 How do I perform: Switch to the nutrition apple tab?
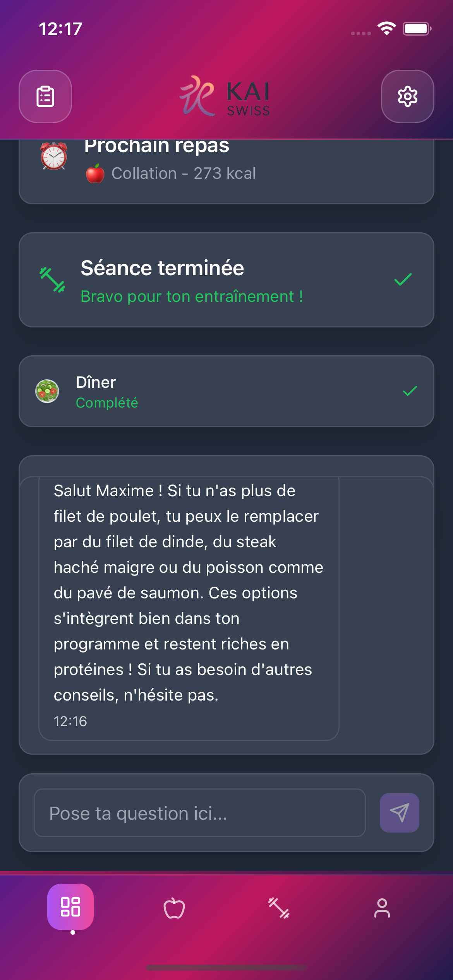174,908
